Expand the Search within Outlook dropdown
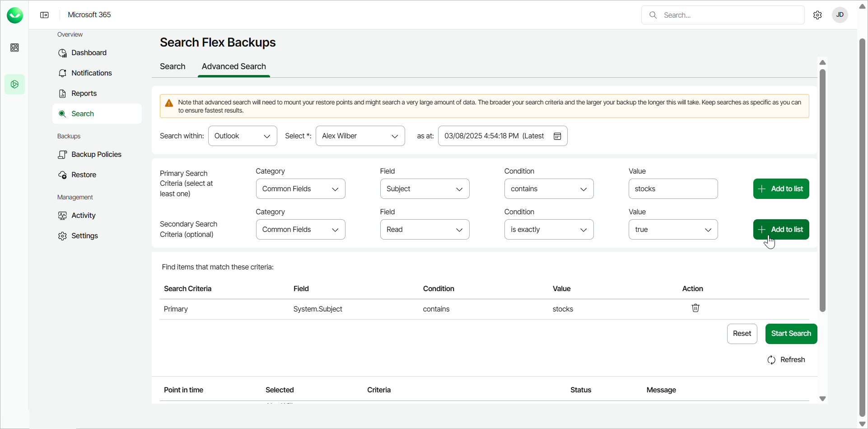The image size is (868, 429). point(243,136)
